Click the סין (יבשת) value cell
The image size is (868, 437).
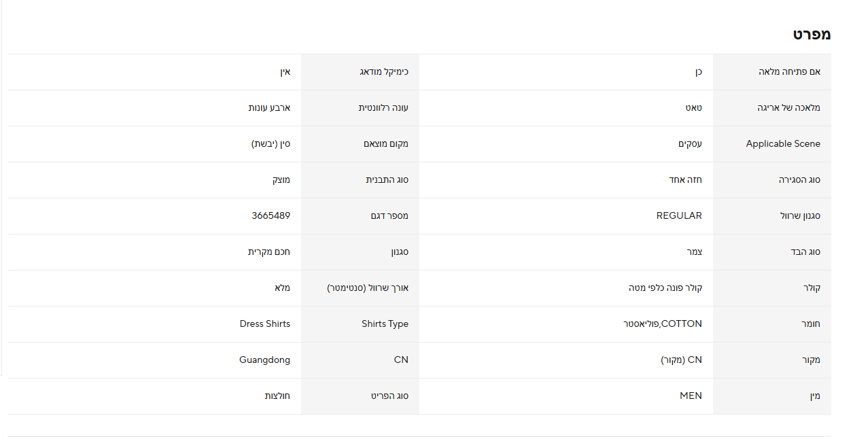[271, 144]
